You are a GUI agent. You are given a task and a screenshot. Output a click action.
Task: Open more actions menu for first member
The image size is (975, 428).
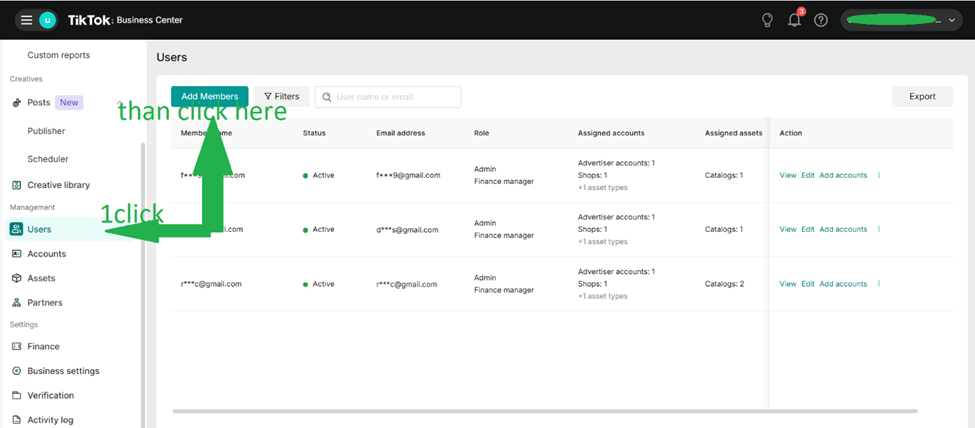(879, 175)
